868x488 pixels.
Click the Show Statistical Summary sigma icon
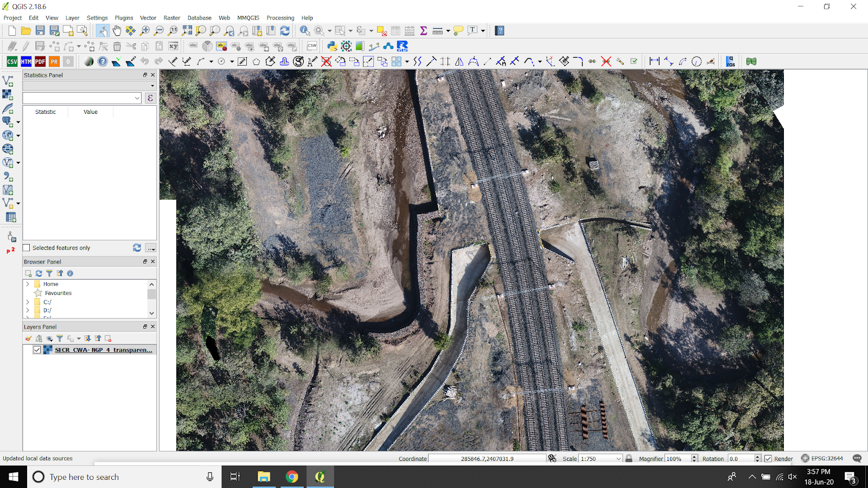click(x=424, y=31)
